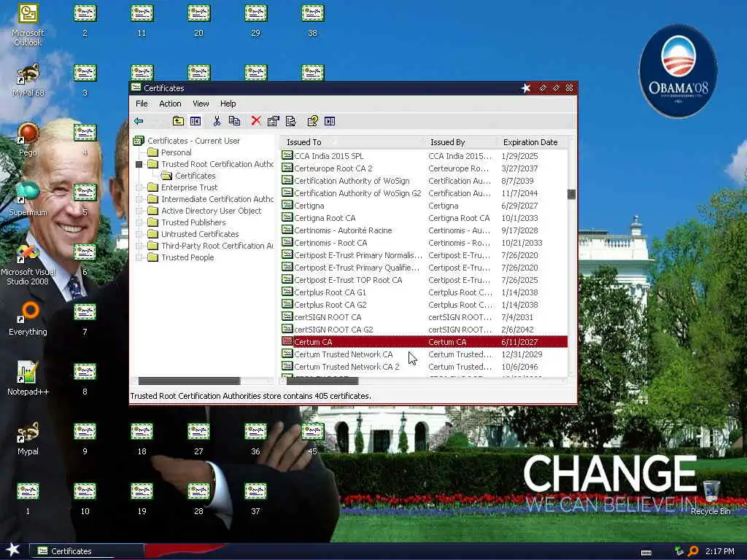
Task: Click the red X Delete toolbar icon
Action: (x=256, y=121)
